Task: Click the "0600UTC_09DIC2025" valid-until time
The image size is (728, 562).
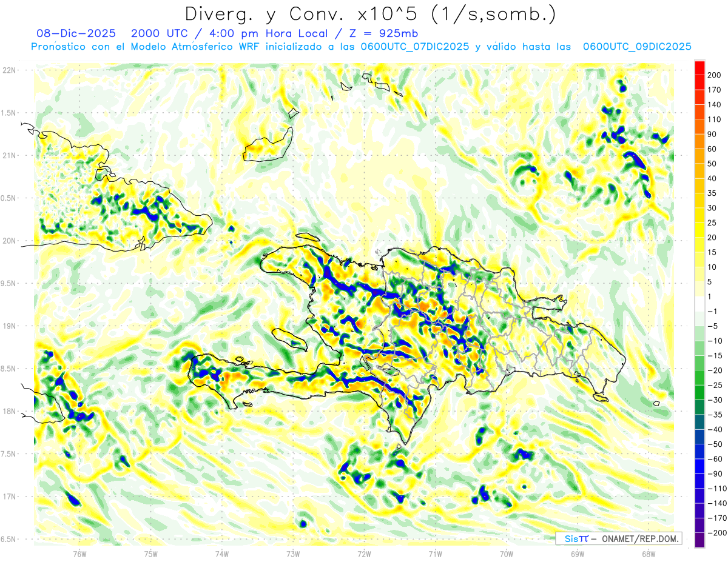Action: click(636, 47)
